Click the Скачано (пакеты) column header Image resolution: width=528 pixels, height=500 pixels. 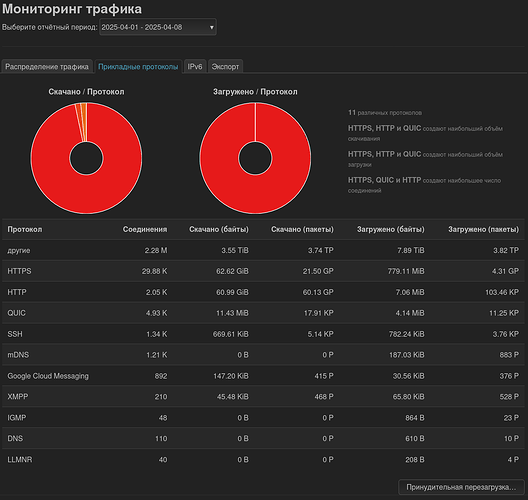pos(302,229)
